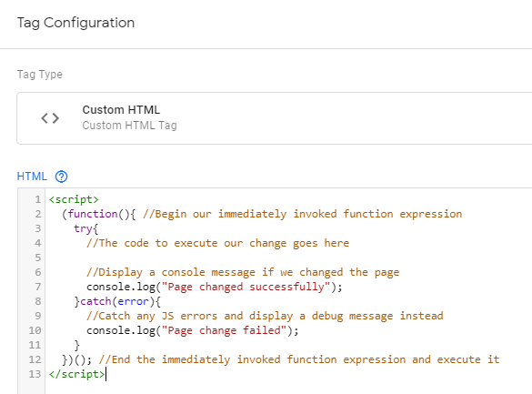Click comment 'Display a console message if we changed the page'

pyautogui.click(x=243, y=272)
